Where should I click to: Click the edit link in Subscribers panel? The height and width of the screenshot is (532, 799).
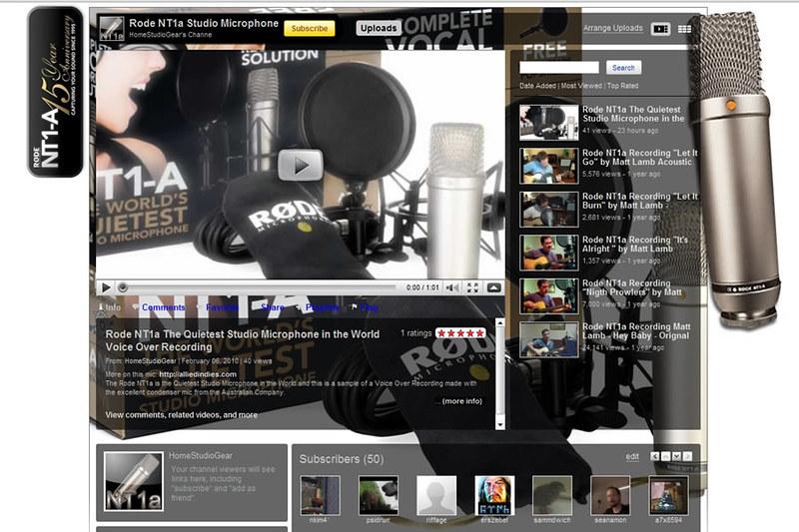tap(632, 456)
